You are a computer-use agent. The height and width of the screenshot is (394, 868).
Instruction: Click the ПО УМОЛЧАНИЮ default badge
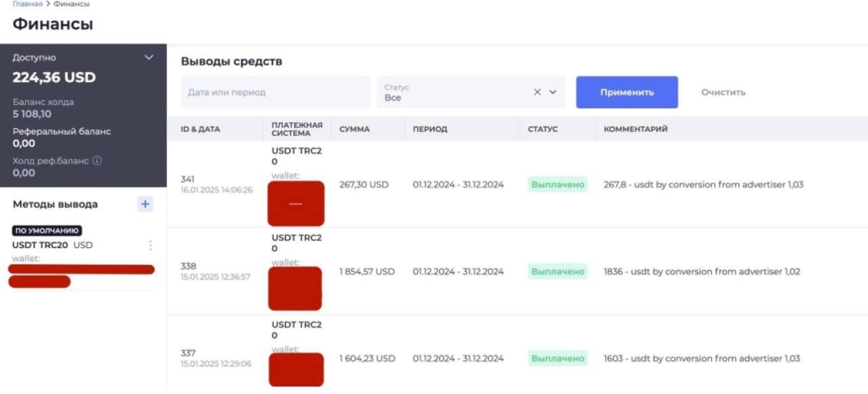pos(47,230)
